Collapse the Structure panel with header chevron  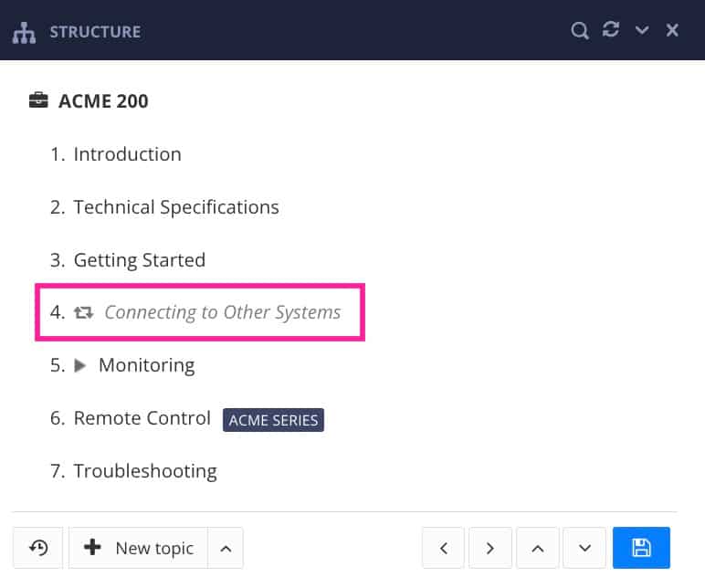click(x=642, y=31)
